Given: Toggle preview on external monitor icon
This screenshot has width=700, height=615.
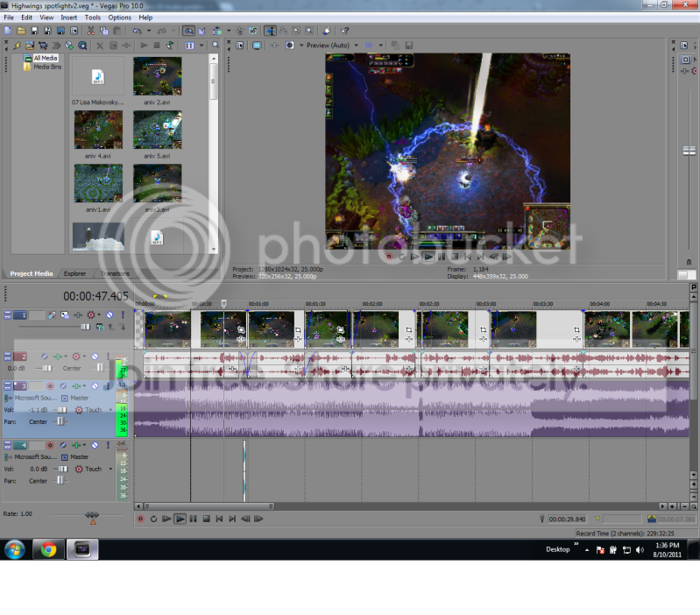Looking at the screenshot, I should click(x=257, y=46).
